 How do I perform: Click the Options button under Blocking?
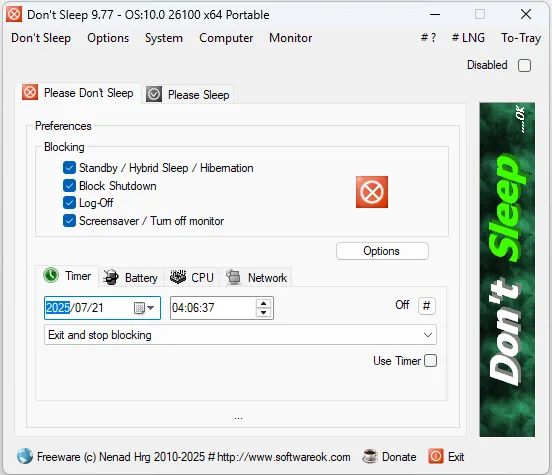[382, 251]
